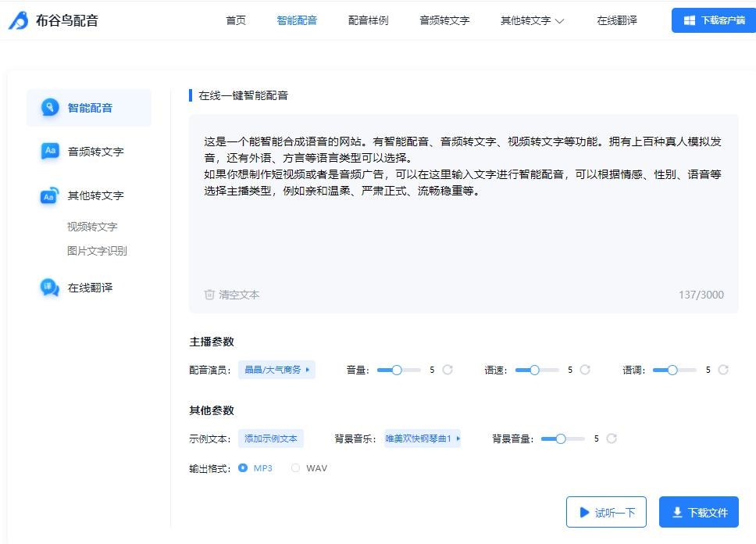Viewport: 756px width, 544px height.
Task: Click the 其他转文字 sidebar icon
Action: coord(49,195)
